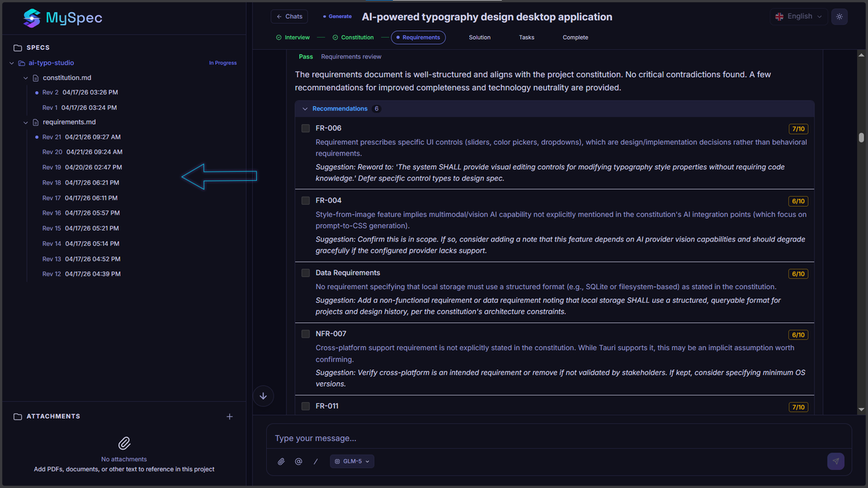Check the FR-004 recommendation checkbox
Viewport: 868px width, 488px height.
coord(306,200)
